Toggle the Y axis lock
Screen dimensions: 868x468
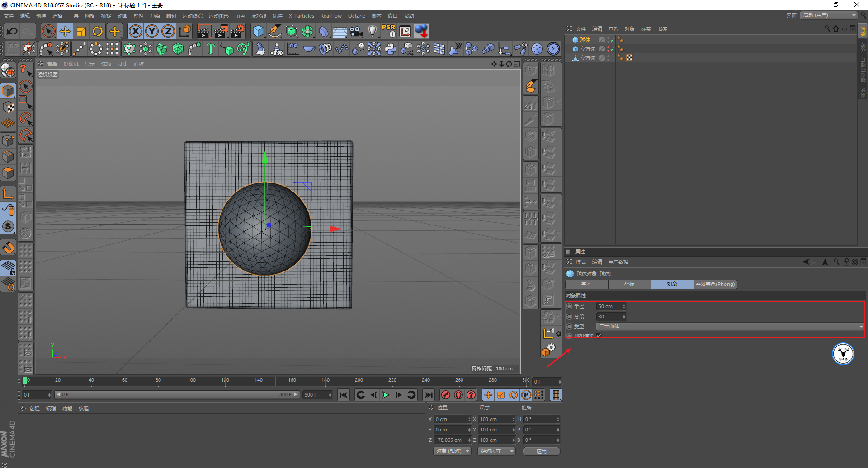click(152, 31)
